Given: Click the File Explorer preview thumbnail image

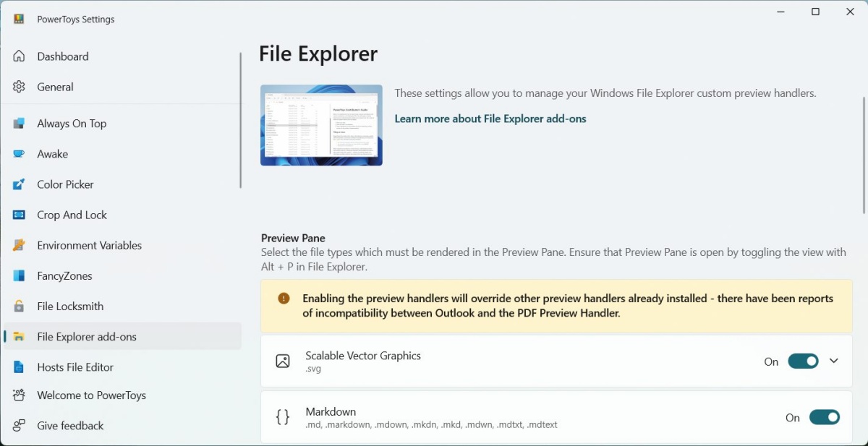Looking at the screenshot, I should point(321,125).
